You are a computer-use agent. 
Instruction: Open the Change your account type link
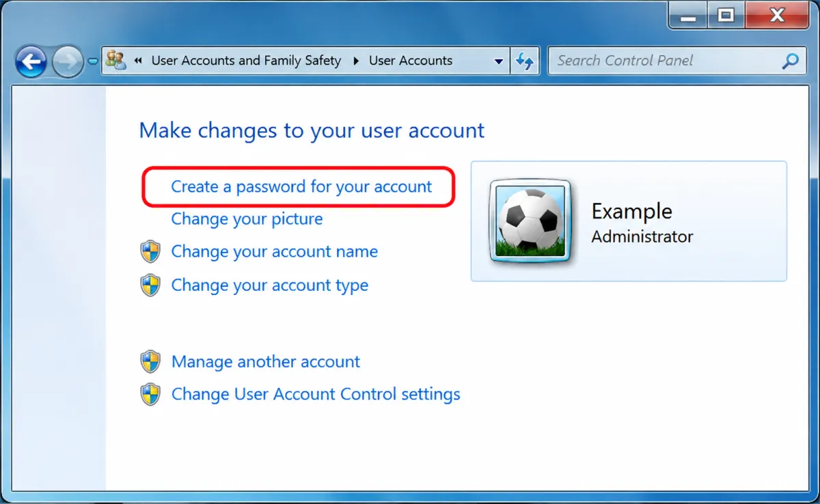point(269,285)
